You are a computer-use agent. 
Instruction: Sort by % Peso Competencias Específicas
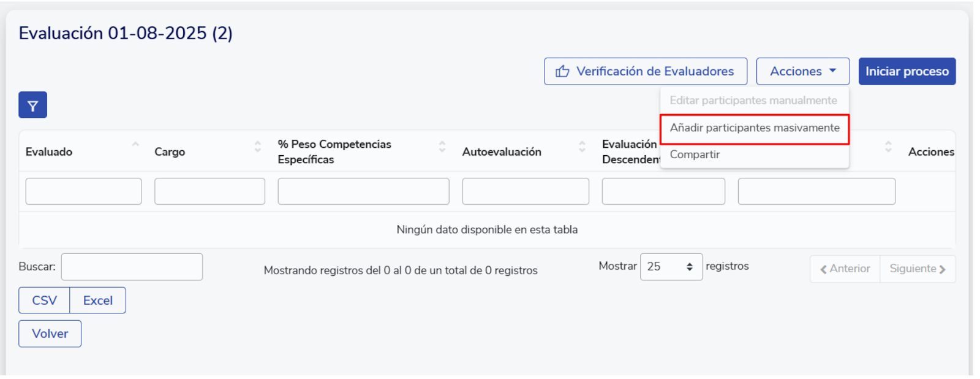[442, 147]
